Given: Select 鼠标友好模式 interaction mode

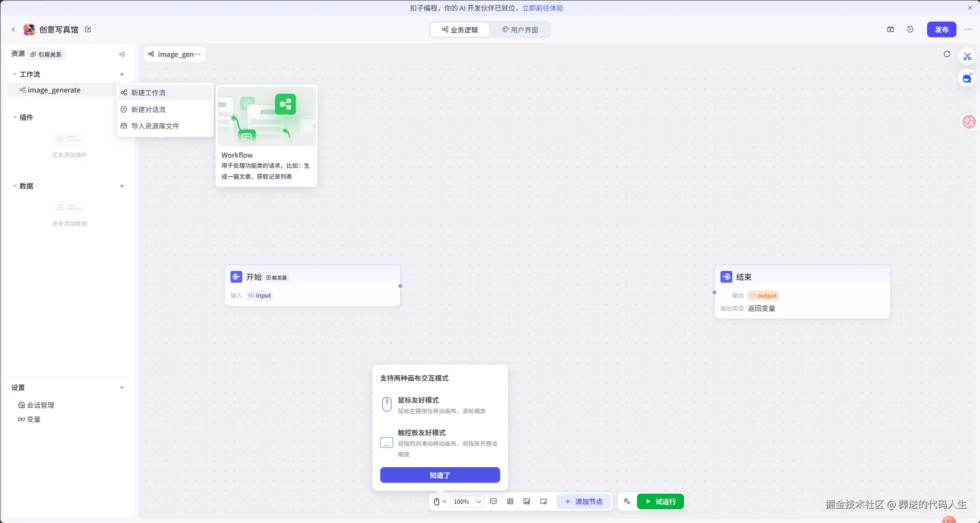Looking at the screenshot, I should click(440, 405).
